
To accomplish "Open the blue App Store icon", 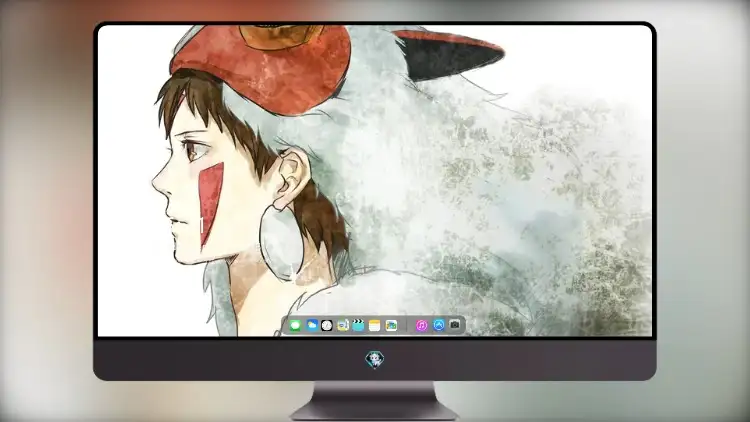I will pyautogui.click(x=439, y=325).
